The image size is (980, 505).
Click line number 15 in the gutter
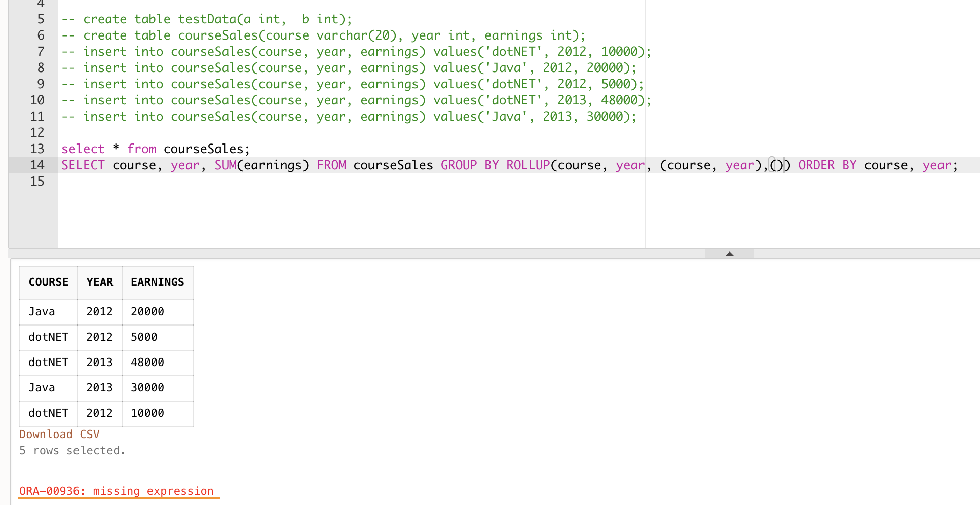[x=37, y=182]
